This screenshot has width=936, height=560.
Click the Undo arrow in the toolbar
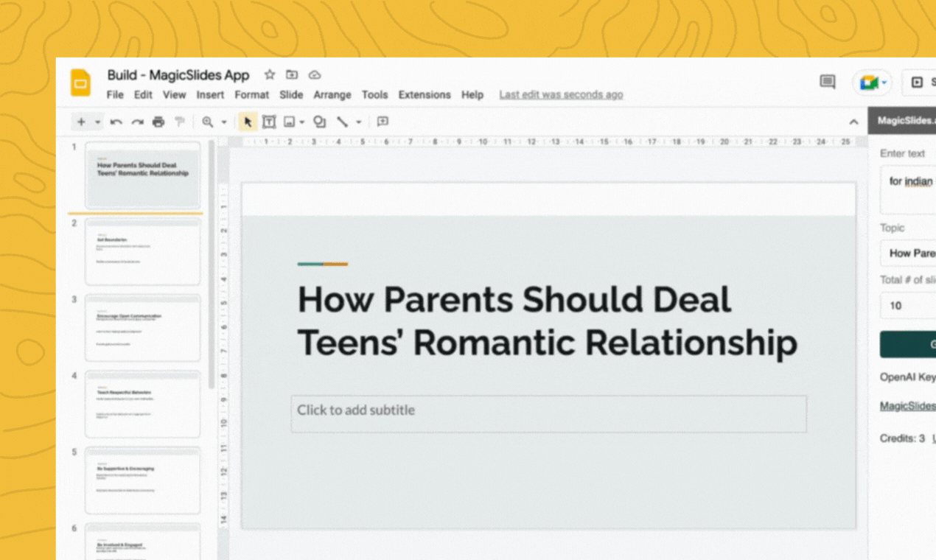[116, 122]
